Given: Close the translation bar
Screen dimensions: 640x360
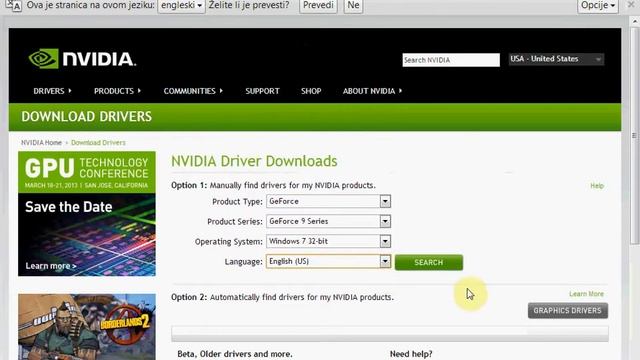Looking at the screenshot, I should [x=631, y=5].
